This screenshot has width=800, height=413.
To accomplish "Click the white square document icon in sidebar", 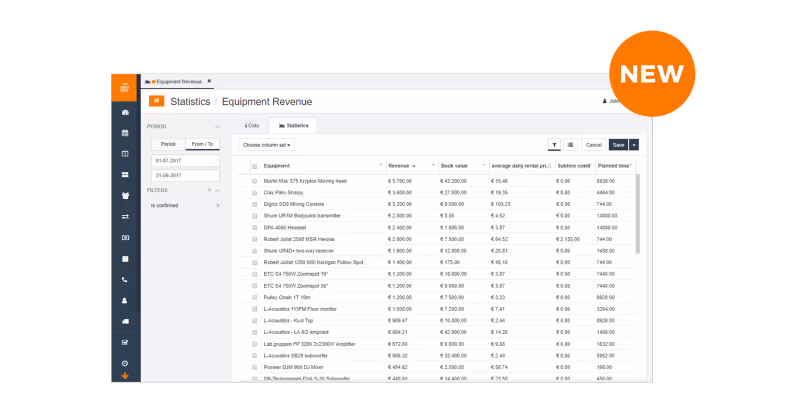I will coord(125,259).
